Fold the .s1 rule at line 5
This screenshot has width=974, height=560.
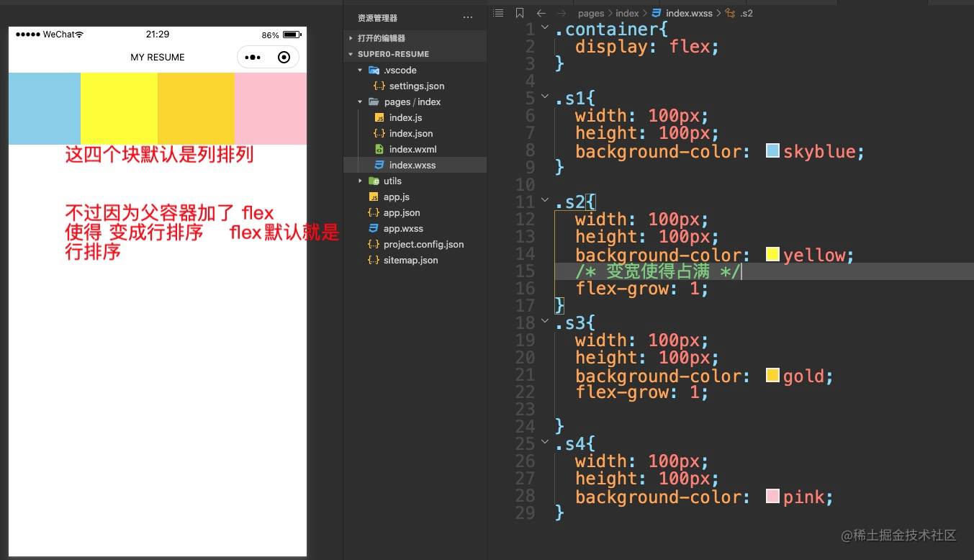coord(545,98)
